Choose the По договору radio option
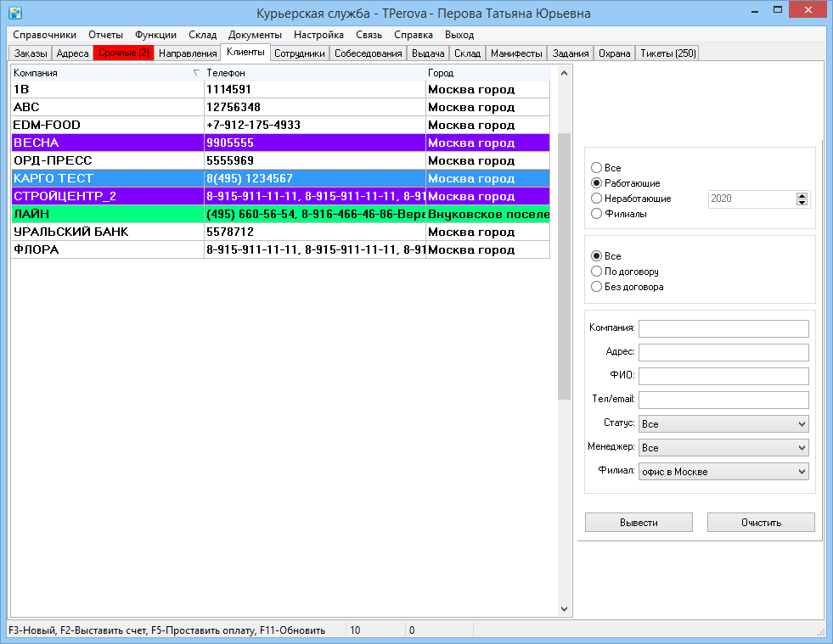 [x=597, y=272]
